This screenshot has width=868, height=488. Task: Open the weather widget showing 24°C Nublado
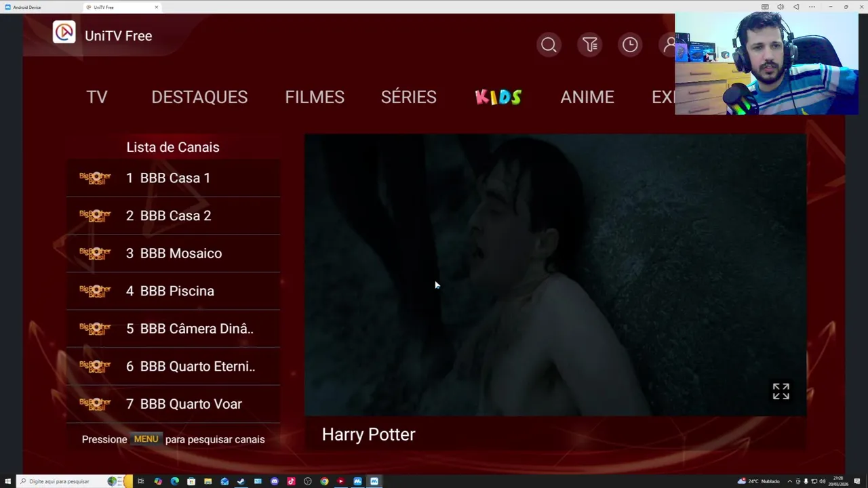coord(758,481)
